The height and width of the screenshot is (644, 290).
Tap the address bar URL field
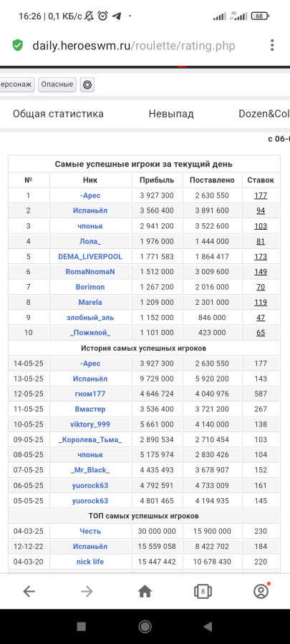coord(134,45)
